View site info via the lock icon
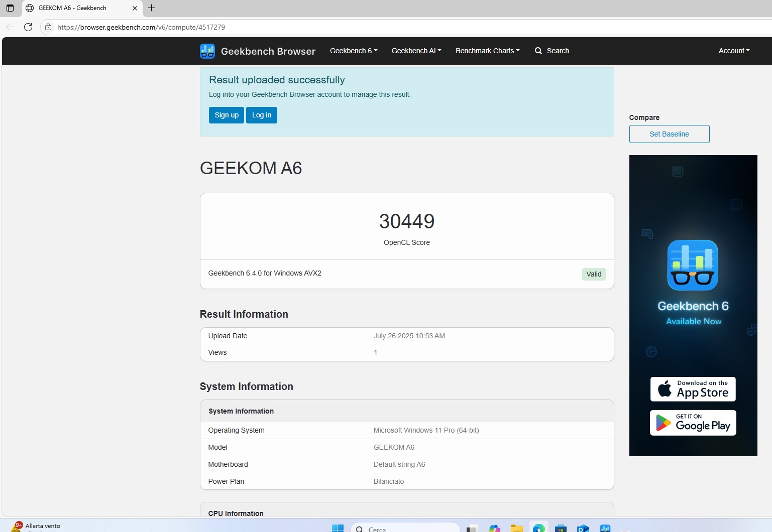Screen dimensions: 772x532 [48, 27]
